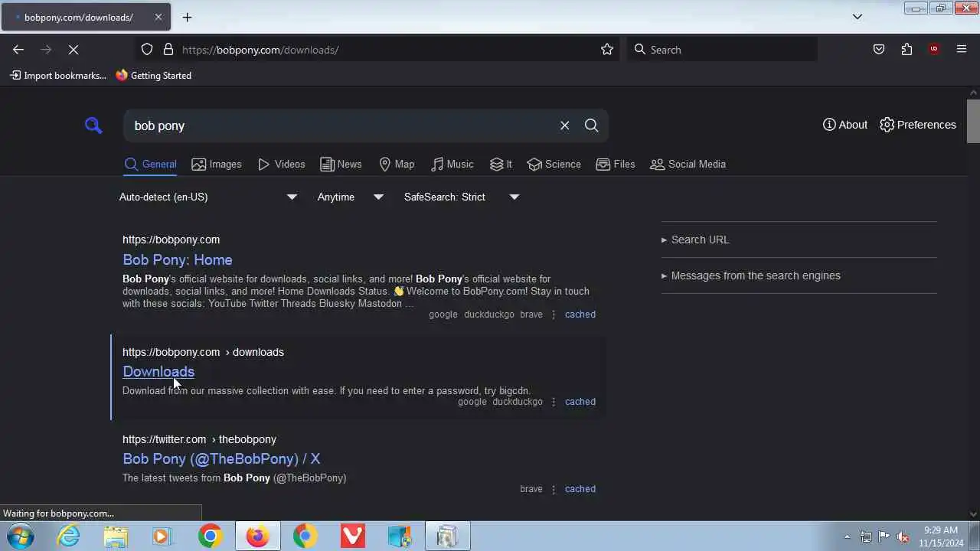980x551 pixels.
Task: Open the Getting Started bookmark
Action: pos(153,75)
